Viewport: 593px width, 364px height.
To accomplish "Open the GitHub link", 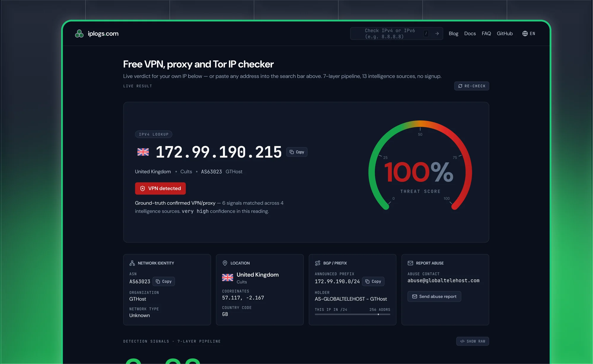I will pos(505,33).
